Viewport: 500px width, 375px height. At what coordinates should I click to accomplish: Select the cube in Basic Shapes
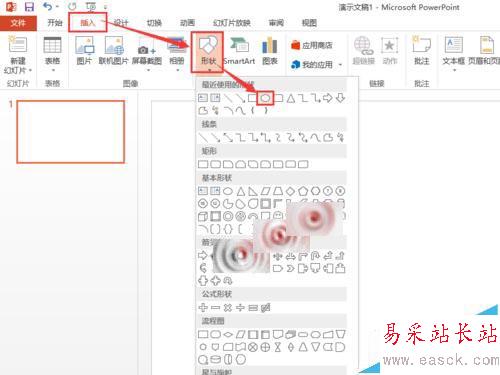203,217
